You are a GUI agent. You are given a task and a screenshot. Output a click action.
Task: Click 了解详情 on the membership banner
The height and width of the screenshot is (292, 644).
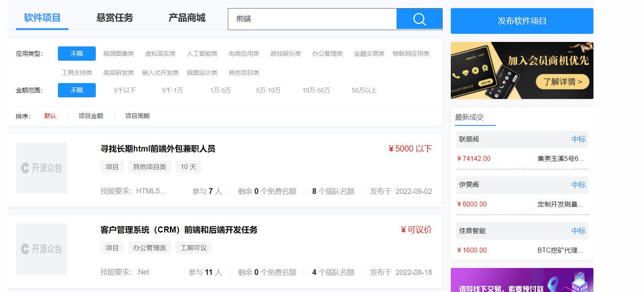pos(562,82)
